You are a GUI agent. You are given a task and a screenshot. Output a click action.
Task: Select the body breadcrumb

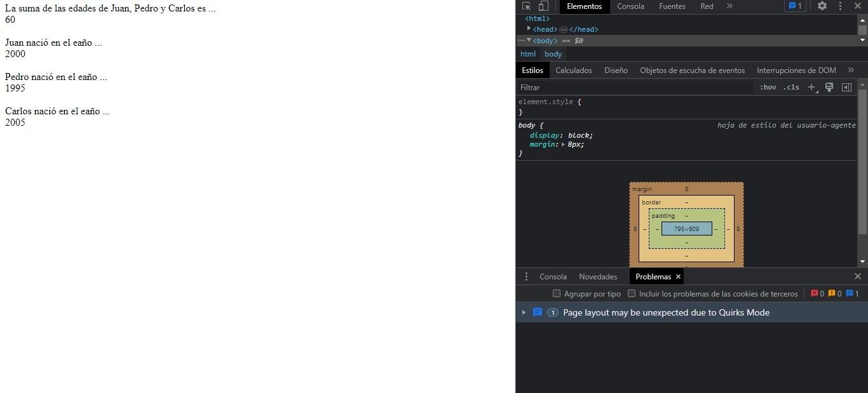pyautogui.click(x=553, y=54)
